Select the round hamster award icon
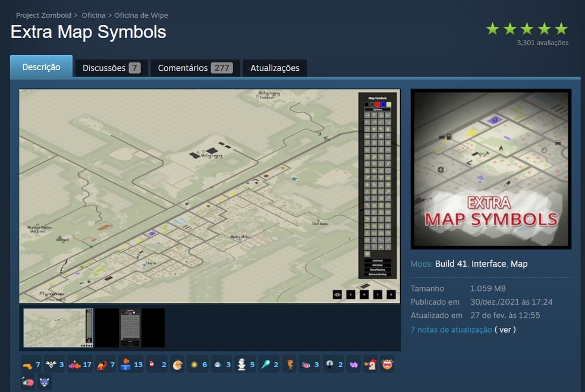The image size is (585, 392). 177,365
